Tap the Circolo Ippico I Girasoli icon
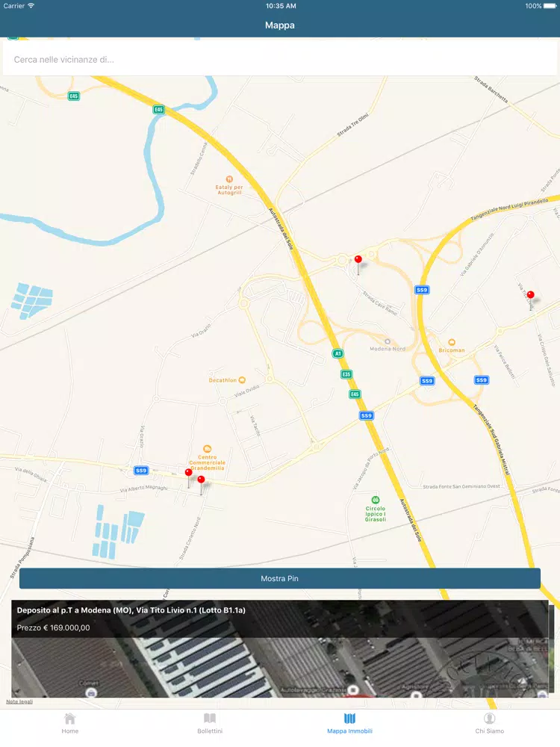 [x=376, y=500]
